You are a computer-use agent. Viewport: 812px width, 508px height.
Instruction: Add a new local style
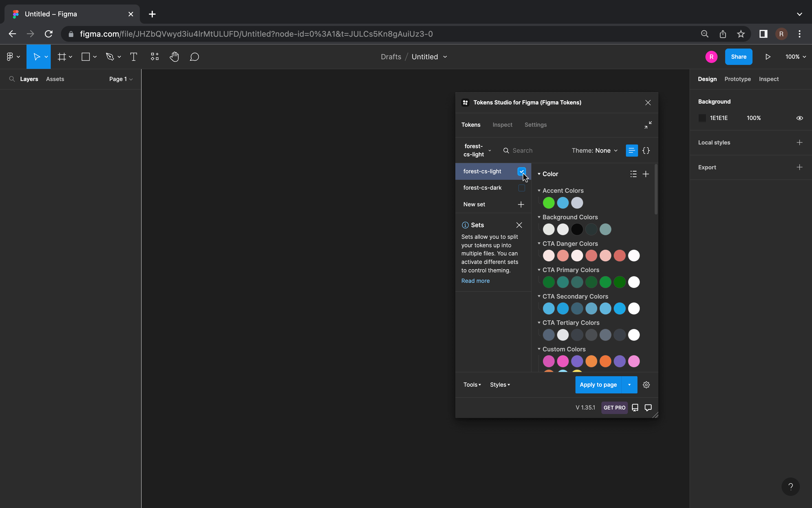[x=800, y=143]
